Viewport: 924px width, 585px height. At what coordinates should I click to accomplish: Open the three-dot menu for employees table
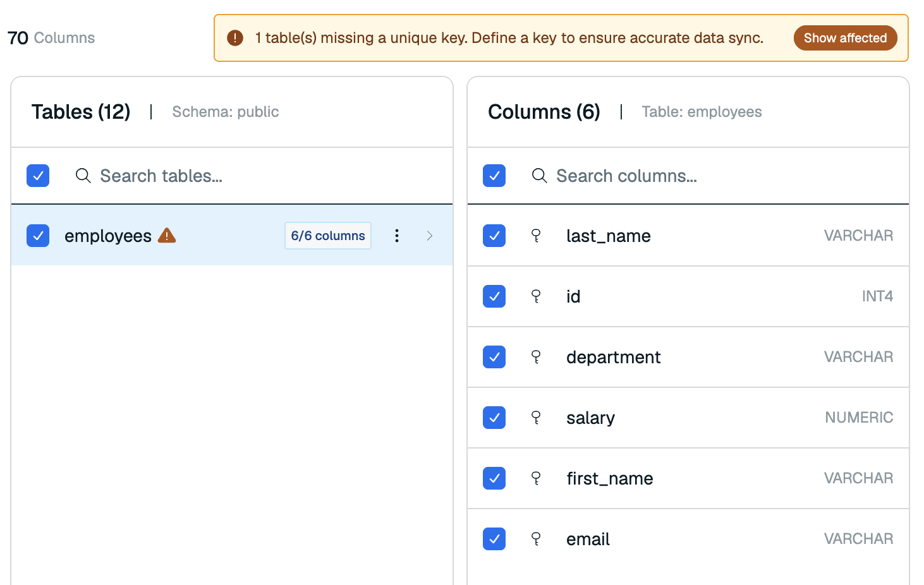397,236
